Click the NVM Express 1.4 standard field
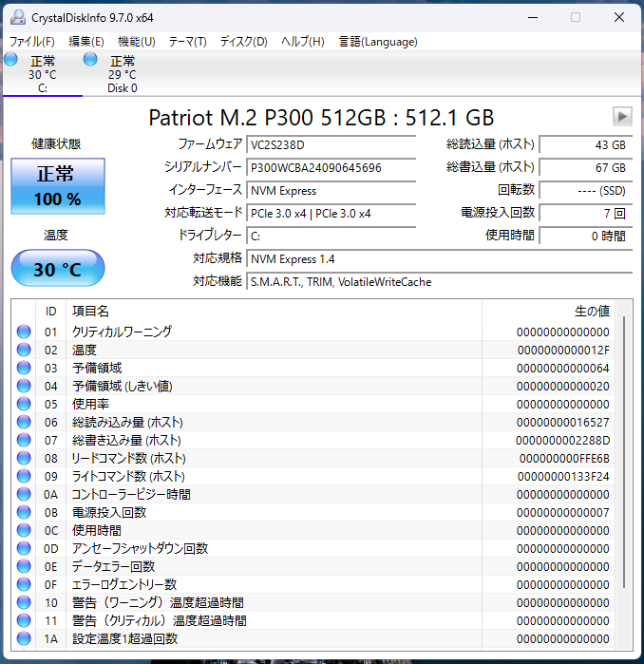Image resolution: width=644 pixels, height=664 pixels. (x=440, y=259)
